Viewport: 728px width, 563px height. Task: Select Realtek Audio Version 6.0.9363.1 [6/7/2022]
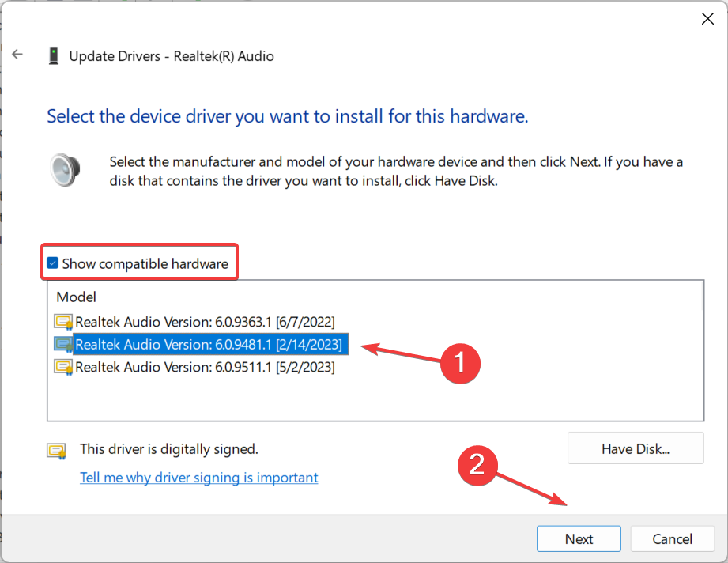tap(205, 322)
